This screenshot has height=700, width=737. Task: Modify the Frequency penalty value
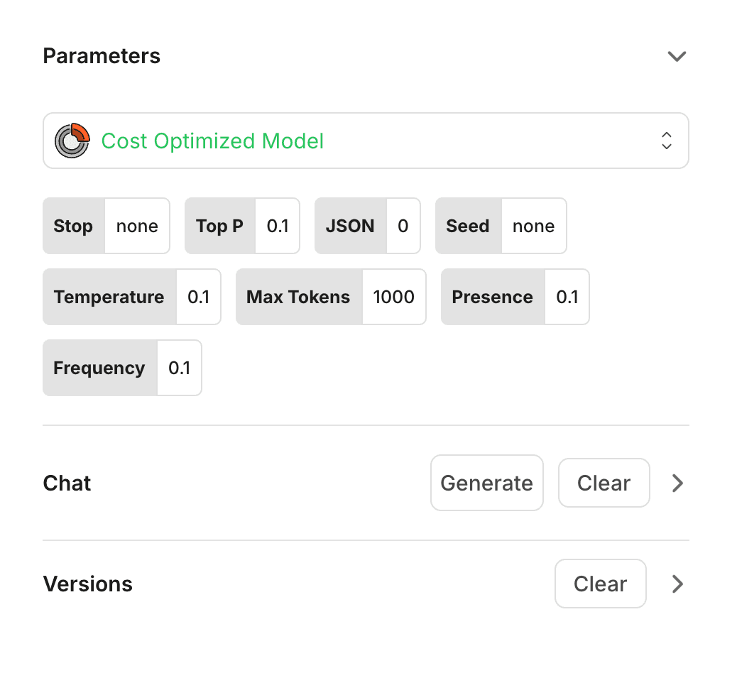[179, 368]
